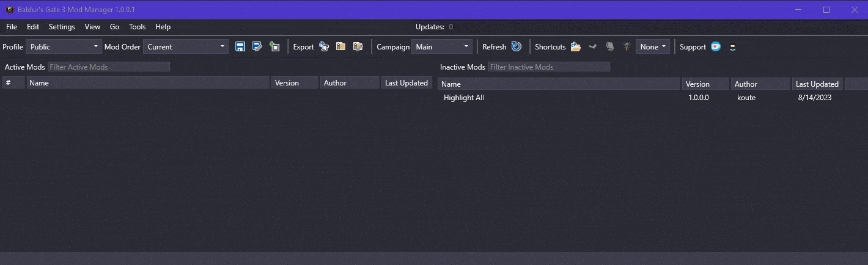Click the Author column header in Active Mods

coord(349,83)
